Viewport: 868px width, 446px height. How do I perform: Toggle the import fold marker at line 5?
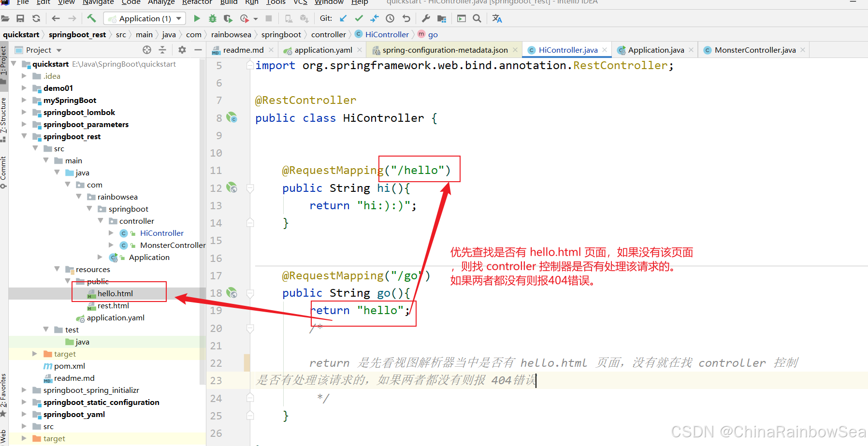coord(250,65)
